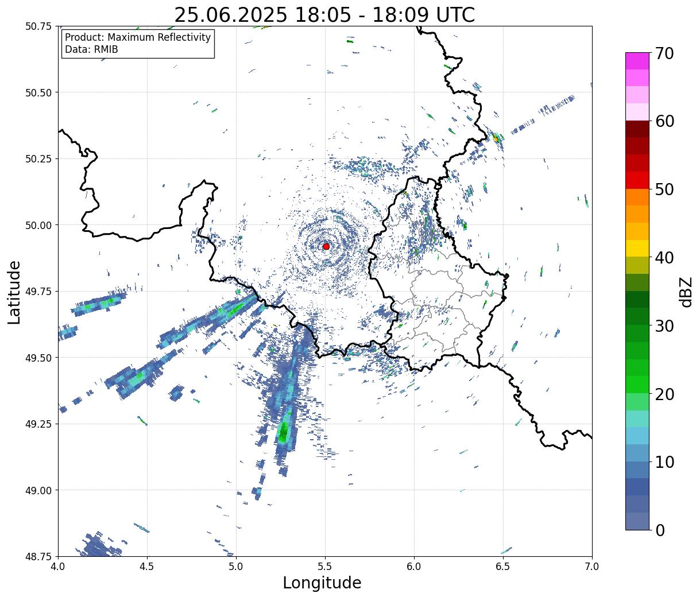Click the green high-reflectivity echo core near 49.25 latitude
The image size is (700, 597).
[283, 431]
